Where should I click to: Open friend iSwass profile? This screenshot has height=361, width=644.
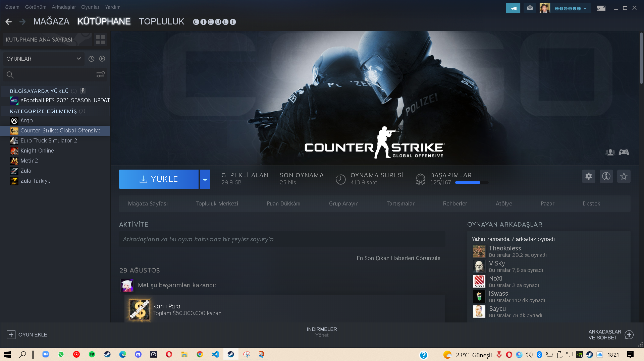pyautogui.click(x=498, y=293)
